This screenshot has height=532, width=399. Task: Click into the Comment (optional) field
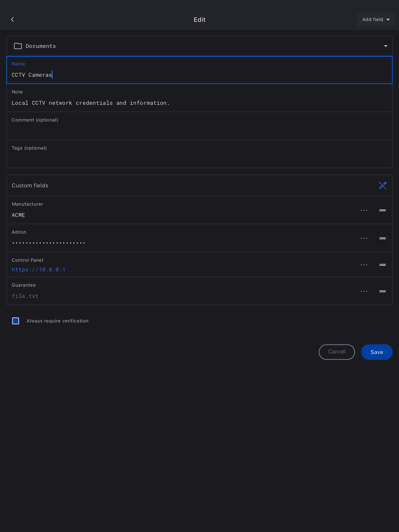coord(199,130)
